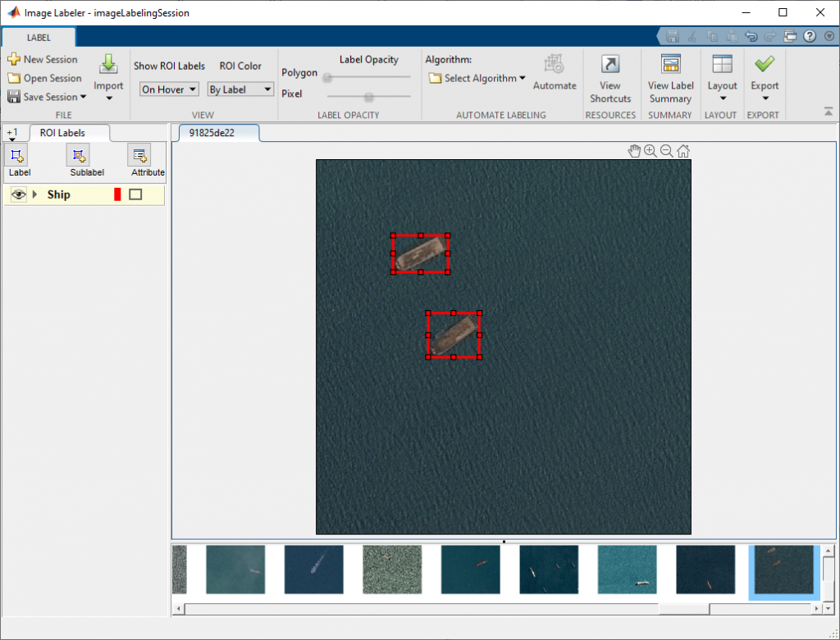Toggle visibility of the Ship label
840x640 pixels.
tap(19, 194)
